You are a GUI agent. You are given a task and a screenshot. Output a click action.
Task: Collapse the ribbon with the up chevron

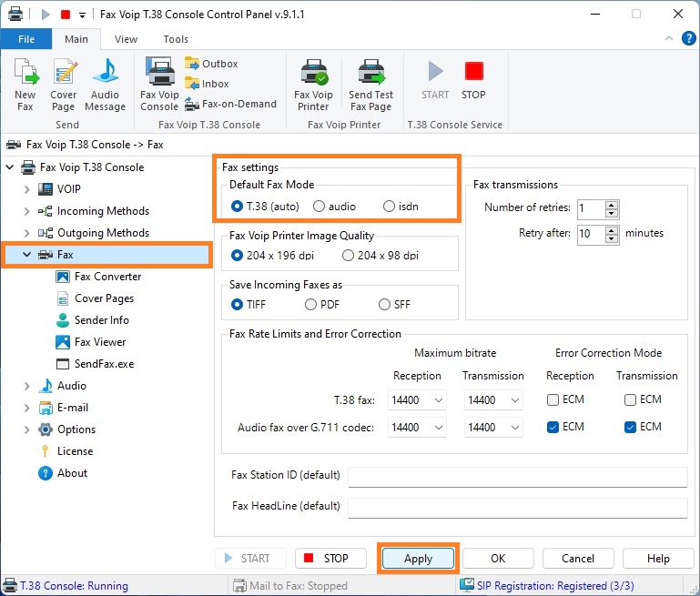coord(669,38)
